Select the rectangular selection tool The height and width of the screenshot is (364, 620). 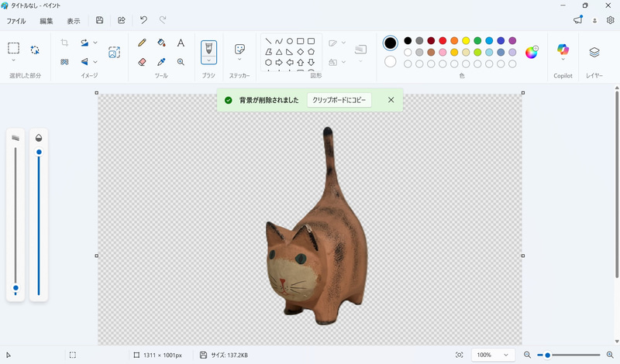[x=13, y=48]
